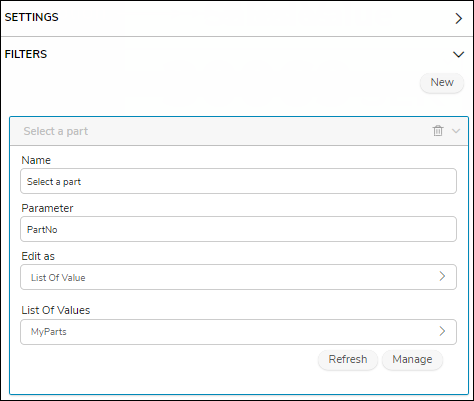474x401 pixels.
Task: Delete the filter using the trash icon
Action: [438, 131]
